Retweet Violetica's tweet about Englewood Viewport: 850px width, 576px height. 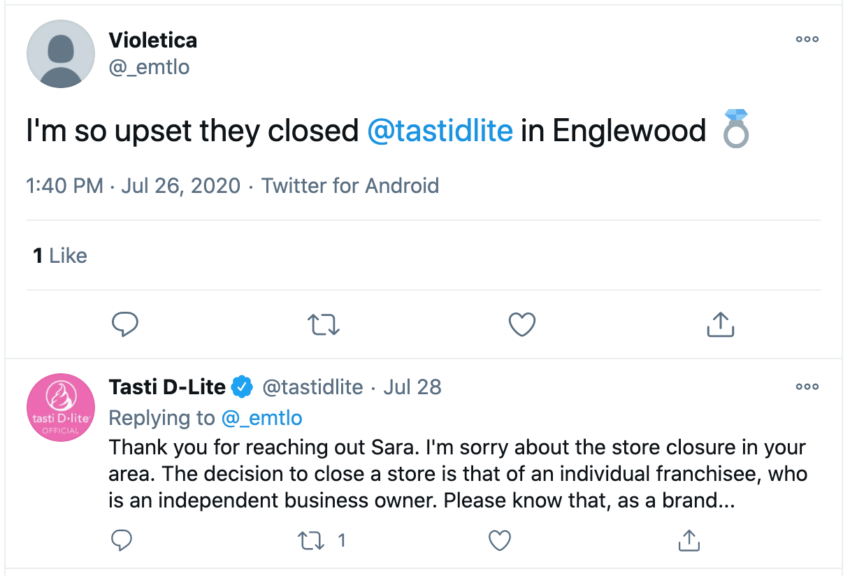[323, 324]
